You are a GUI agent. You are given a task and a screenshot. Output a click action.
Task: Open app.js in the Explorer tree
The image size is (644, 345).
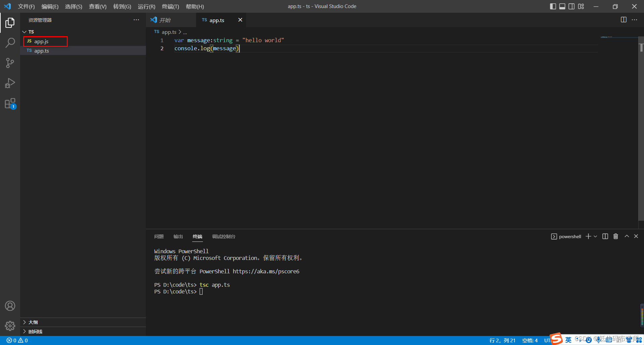(83, 41)
